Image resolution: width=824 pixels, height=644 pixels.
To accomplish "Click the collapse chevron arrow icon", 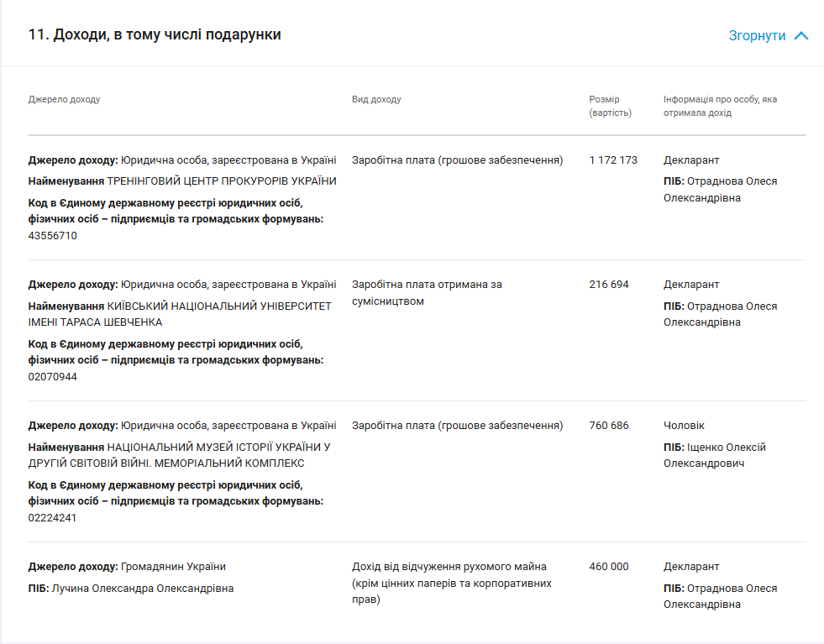I will (800, 36).
